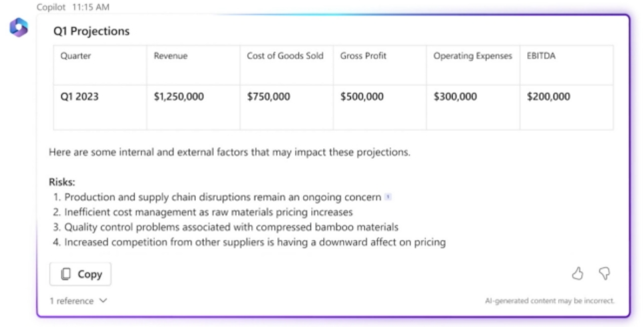Click the citation marker after ongoing concern
Screen dimensions: 644x327
388,197
